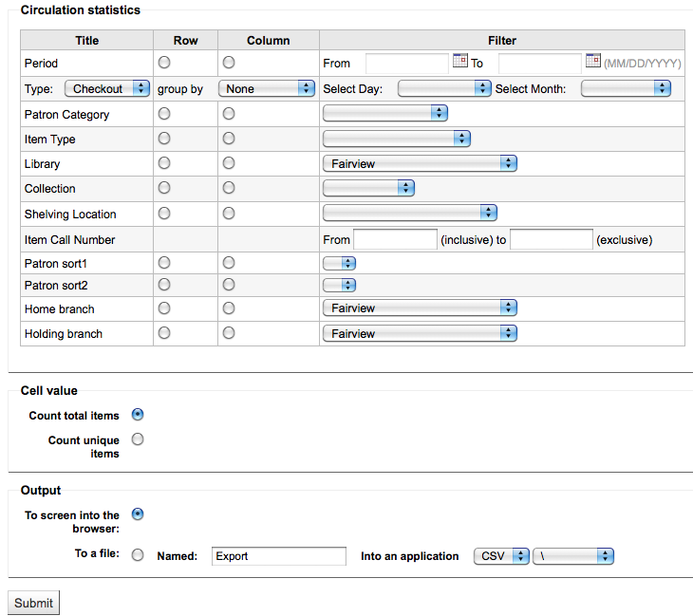Open the group by None dropdown
The height and width of the screenshot is (616, 693).
pos(267,88)
